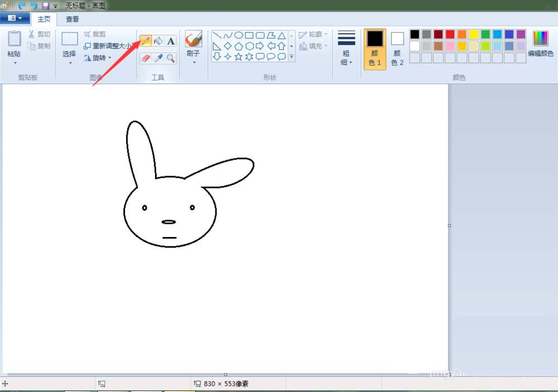Click the Save icon in the title bar

tap(45, 6)
